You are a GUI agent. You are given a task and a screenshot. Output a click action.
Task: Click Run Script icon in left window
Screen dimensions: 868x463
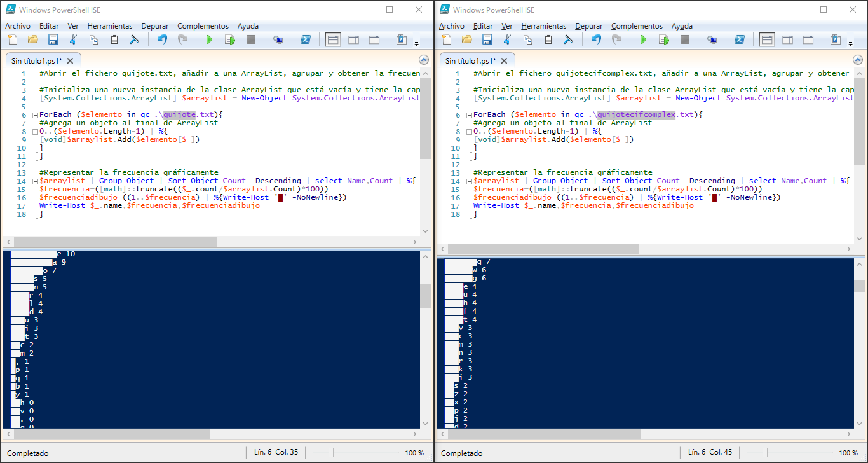tap(209, 40)
